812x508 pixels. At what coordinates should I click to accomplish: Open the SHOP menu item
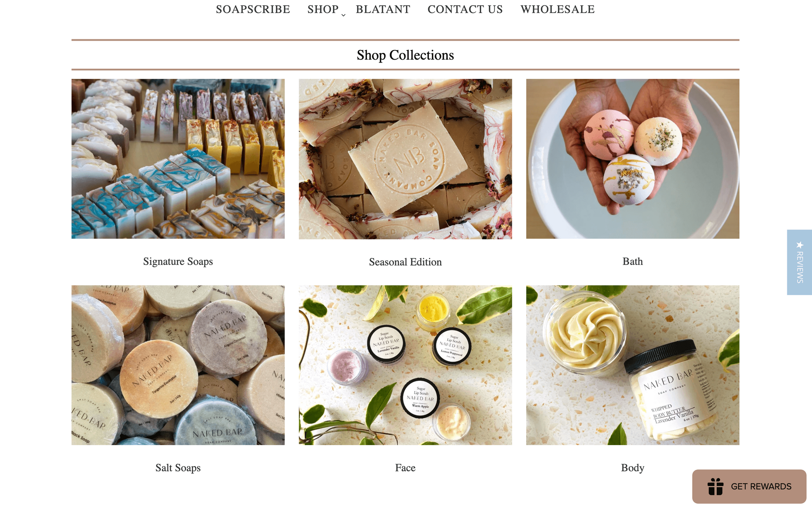click(323, 9)
